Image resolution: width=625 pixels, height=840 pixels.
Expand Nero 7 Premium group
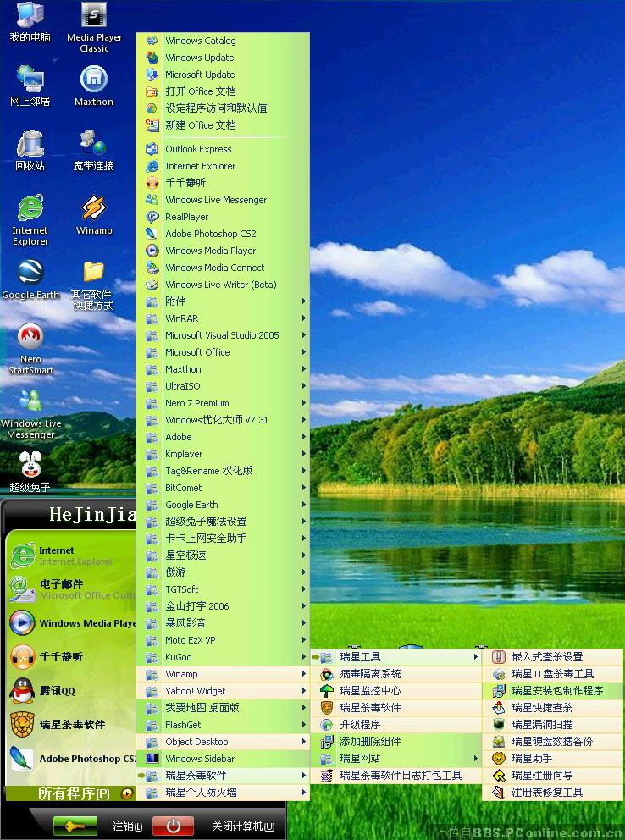(223, 403)
